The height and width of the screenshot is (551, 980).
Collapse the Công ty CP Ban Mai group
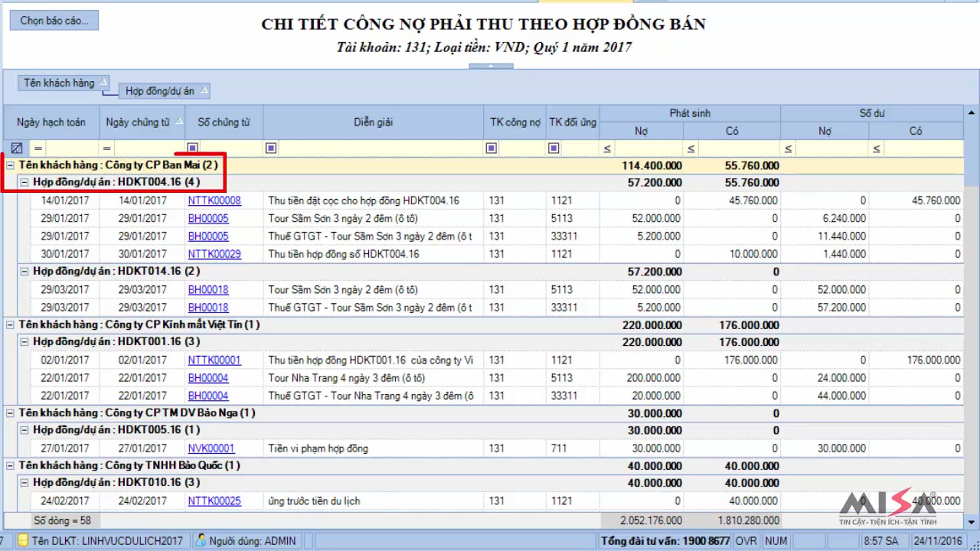pyautogui.click(x=10, y=165)
